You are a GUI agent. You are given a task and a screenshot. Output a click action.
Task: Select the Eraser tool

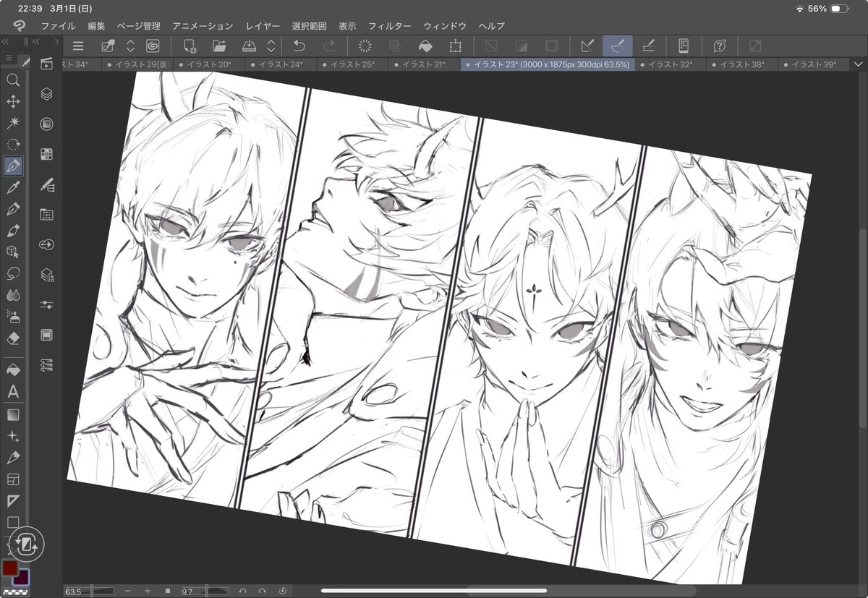click(13, 338)
